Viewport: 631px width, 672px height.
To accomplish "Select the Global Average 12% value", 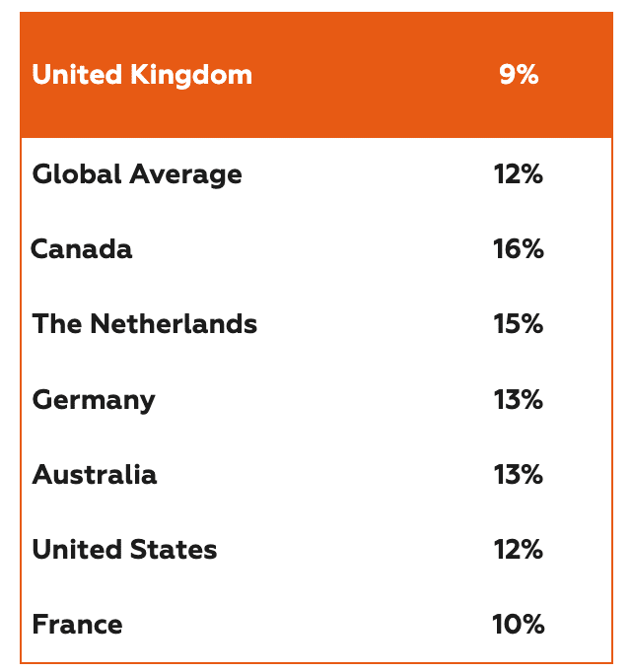I will pos(519,174).
